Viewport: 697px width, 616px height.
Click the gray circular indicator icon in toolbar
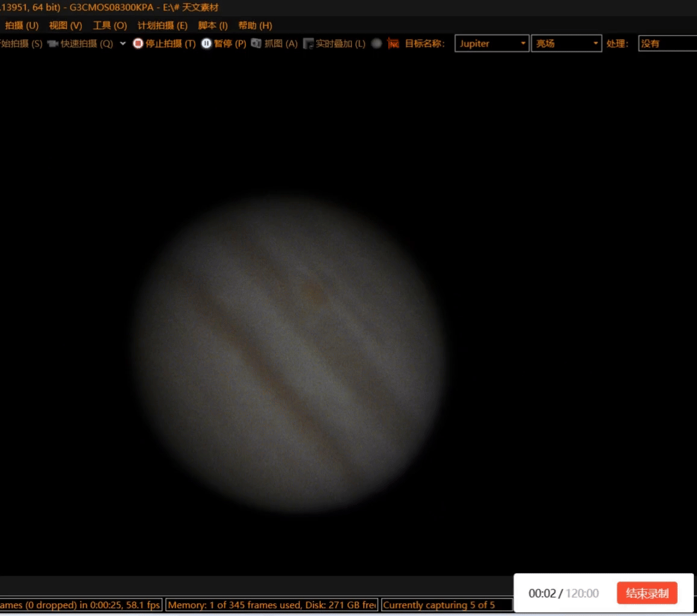coord(376,43)
